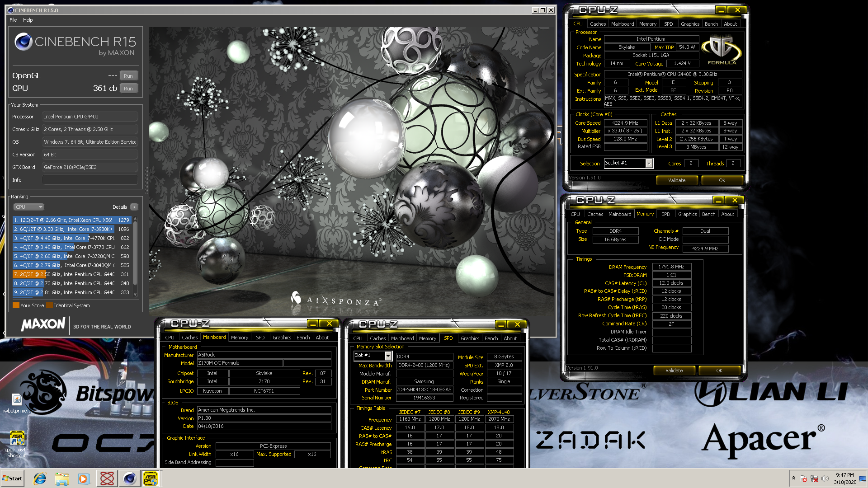Select ranking row 3 Core i7-4770K
868x488 pixels.
[x=72, y=238]
